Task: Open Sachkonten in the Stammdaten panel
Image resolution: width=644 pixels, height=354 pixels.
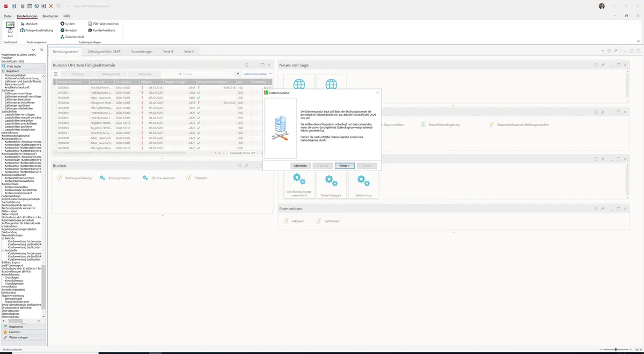Action: coord(328,221)
